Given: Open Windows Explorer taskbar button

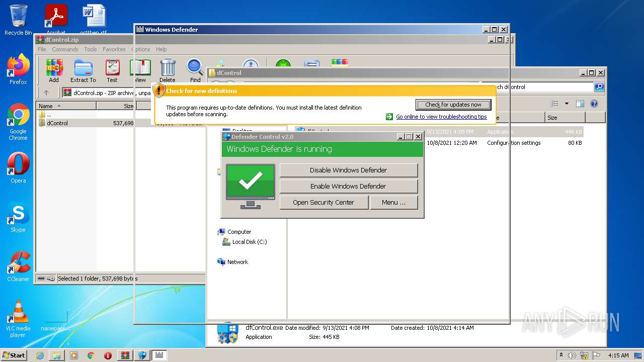Looking at the screenshot, I should coord(57,355).
